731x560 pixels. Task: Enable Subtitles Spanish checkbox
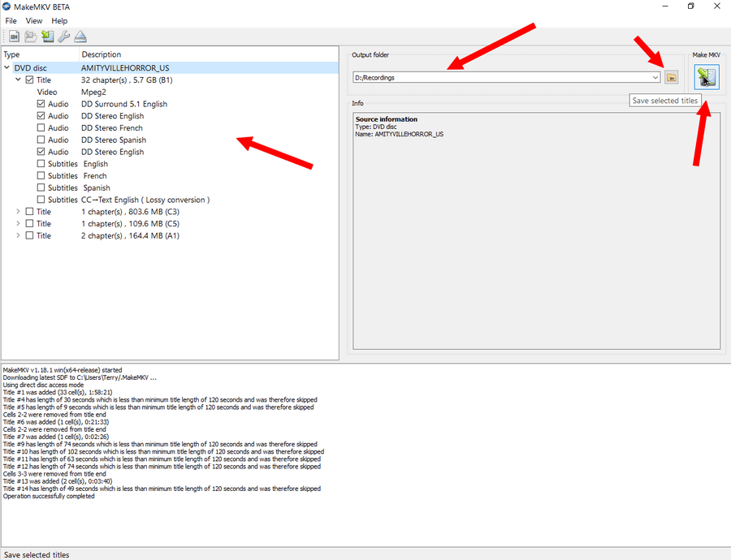click(41, 187)
